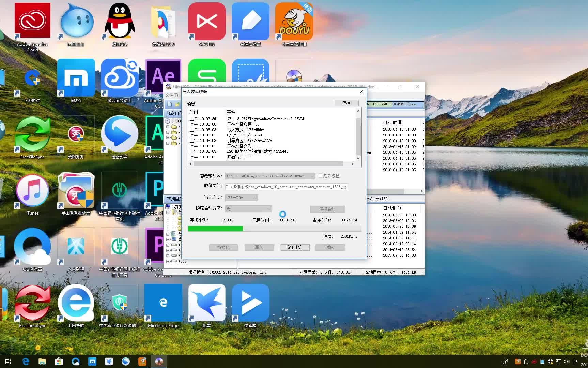Viewport: 588px width, 368px height.
Task: Launch the 迅雷 bird icon
Action: click(x=207, y=306)
